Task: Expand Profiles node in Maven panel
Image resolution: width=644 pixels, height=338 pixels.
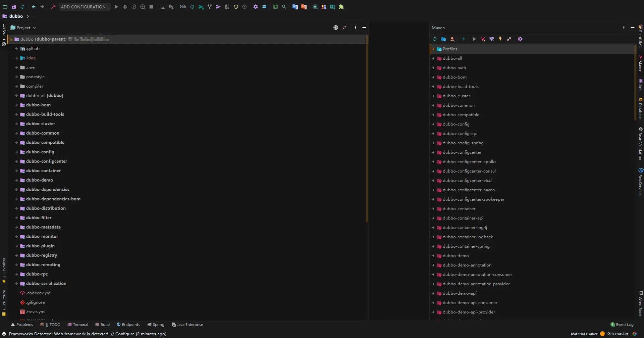Action: (x=433, y=49)
